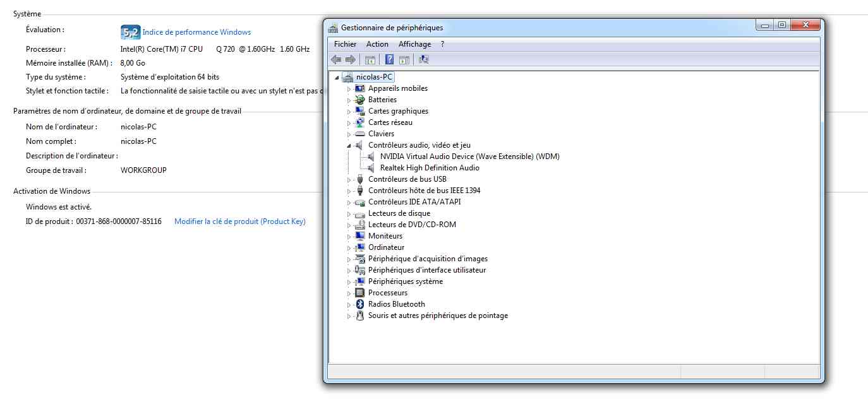
Task: Select the Contrôleurs IDE ATA/ATAPI label
Action: pos(414,202)
